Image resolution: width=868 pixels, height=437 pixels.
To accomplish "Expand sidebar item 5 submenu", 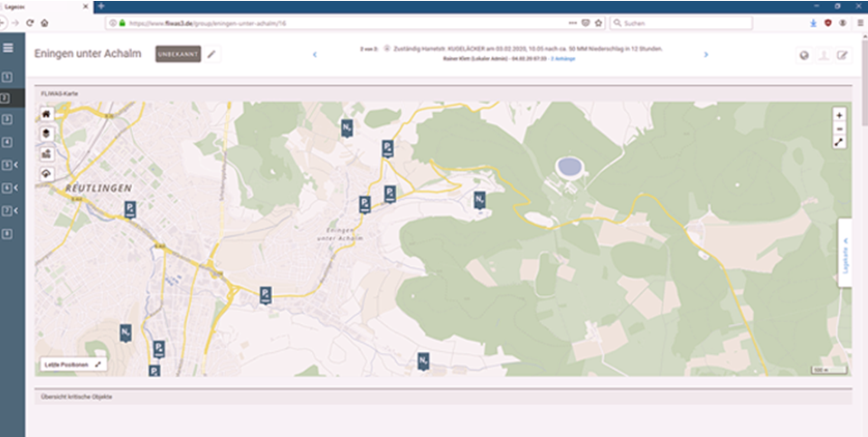I will pos(15,165).
